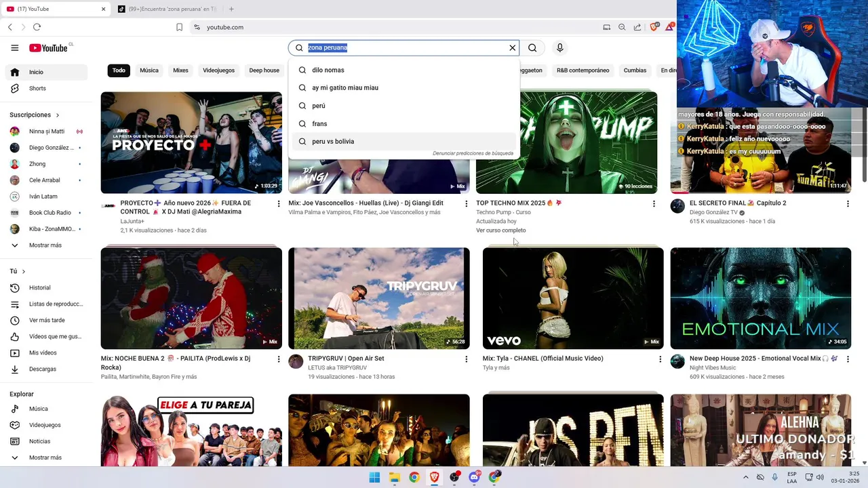The width and height of the screenshot is (868, 488).
Task: Open options for TOP TECHNO MIX 2025
Action: 654,203
